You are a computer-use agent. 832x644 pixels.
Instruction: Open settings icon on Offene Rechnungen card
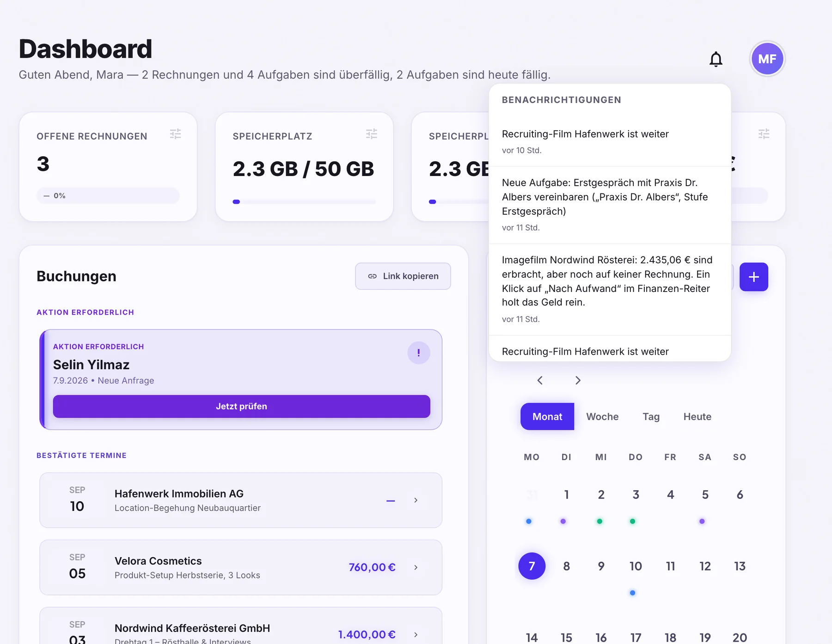pos(175,134)
